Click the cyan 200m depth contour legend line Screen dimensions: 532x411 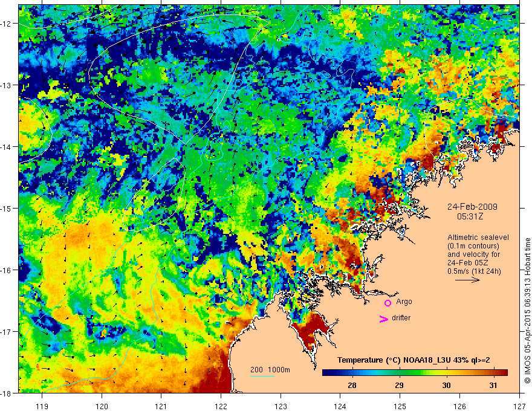click(x=262, y=376)
